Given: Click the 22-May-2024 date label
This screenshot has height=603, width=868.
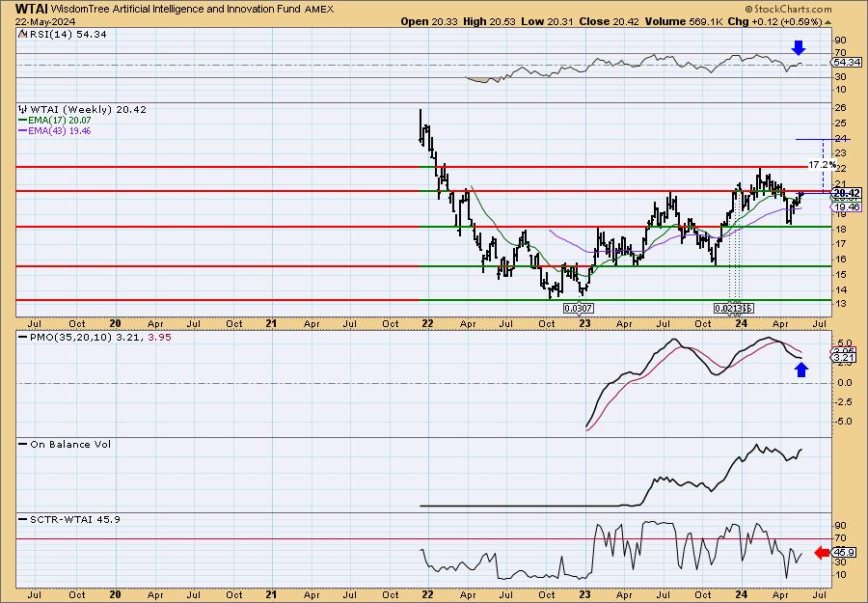Looking at the screenshot, I should coord(45,21).
